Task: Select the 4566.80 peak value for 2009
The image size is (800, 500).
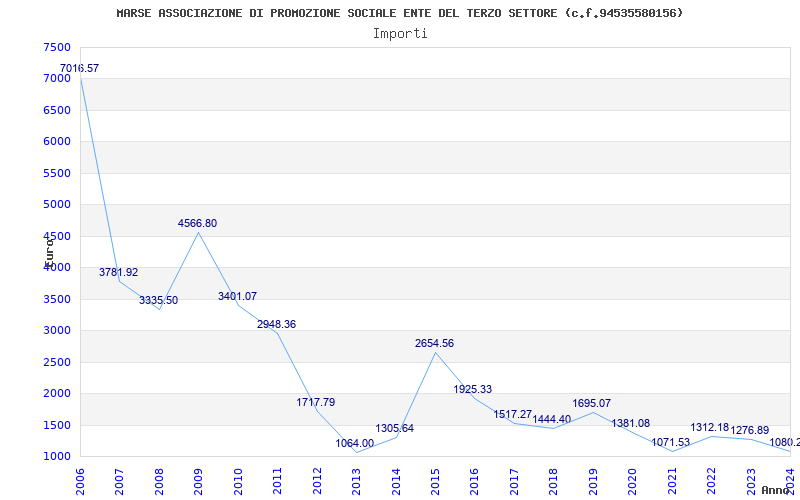Action: pos(197,223)
